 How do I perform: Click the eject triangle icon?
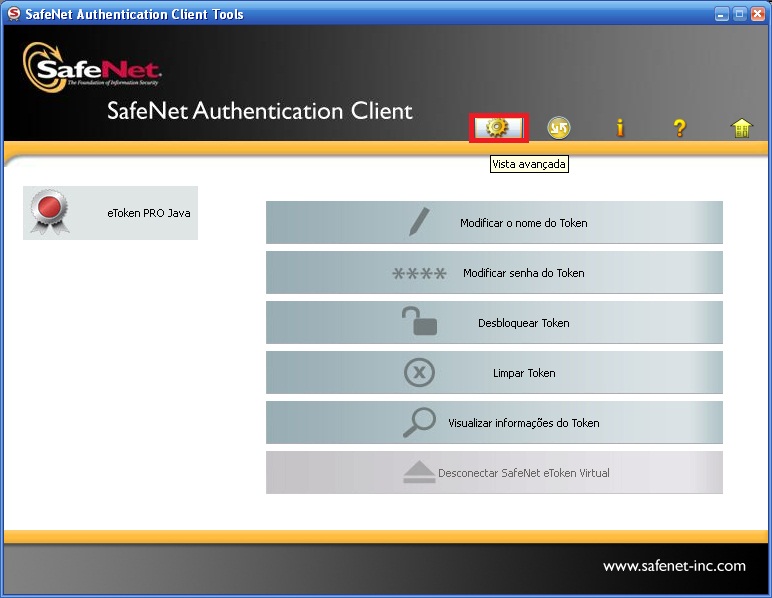point(419,472)
